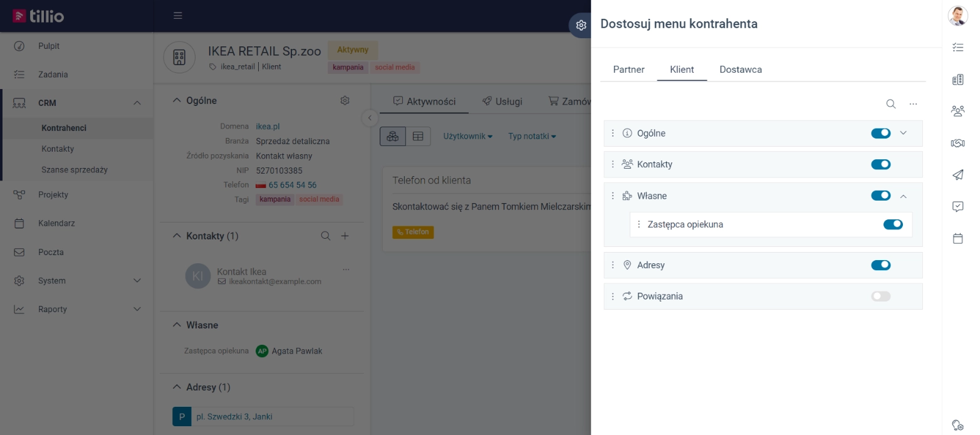
Task: Collapse the CRM sidebar group
Action: click(x=137, y=103)
